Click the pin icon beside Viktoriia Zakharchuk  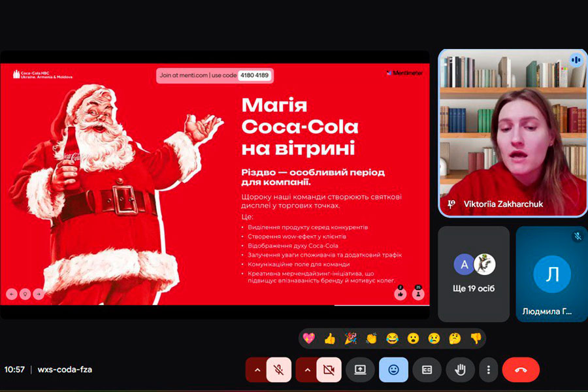(x=451, y=204)
